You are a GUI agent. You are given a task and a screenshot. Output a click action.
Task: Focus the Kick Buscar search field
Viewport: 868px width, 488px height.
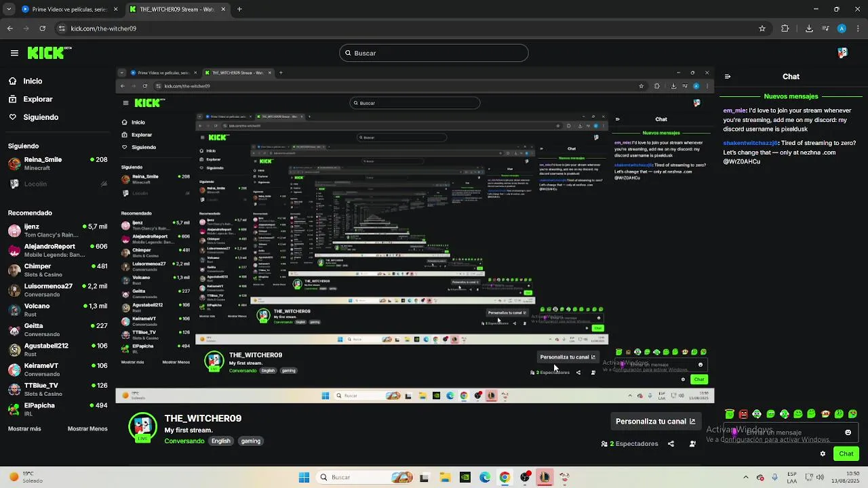click(434, 53)
